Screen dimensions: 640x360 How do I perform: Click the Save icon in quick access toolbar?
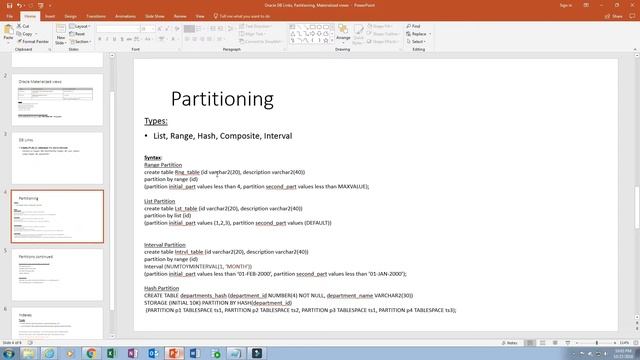[x=9, y=5]
